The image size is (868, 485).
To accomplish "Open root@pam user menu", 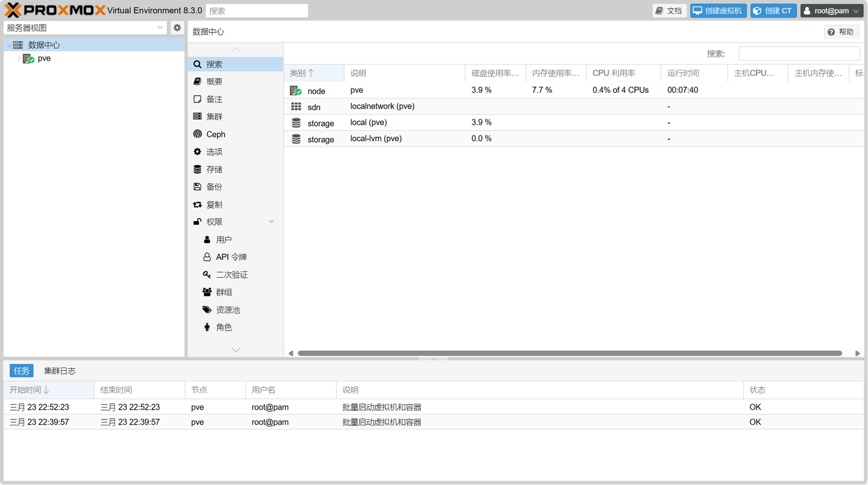I will [x=832, y=11].
